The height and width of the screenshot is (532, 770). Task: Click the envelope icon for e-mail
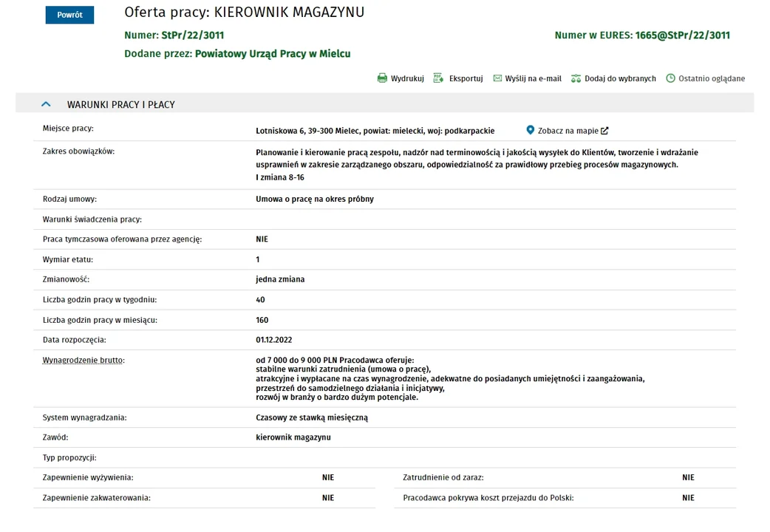(497, 78)
